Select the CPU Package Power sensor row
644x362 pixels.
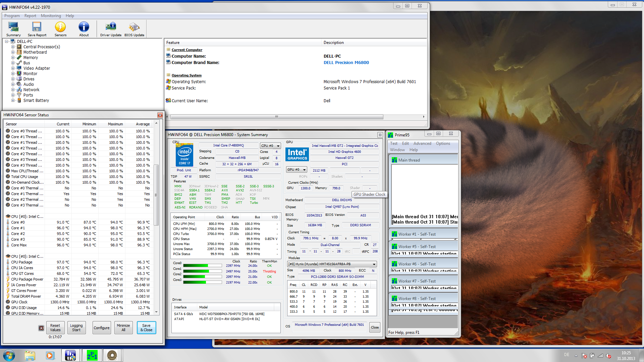pyautogui.click(x=78, y=279)
